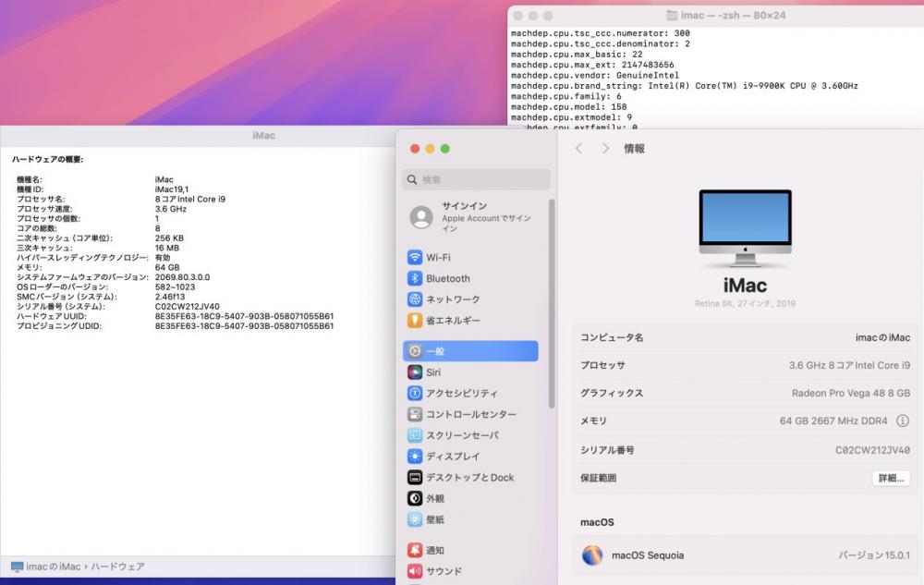Image resolution: width=924 pixels, height=585 pixels.
Task: Open アクセシビリティ icon in sidebar
Action: pyautogui.click(x=415, y=393)
